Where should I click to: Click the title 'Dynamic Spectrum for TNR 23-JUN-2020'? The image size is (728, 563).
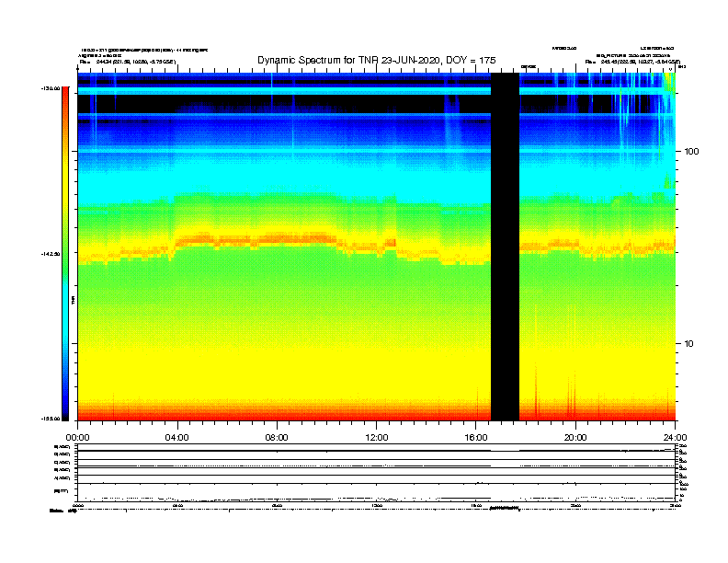tap(347, 60)
